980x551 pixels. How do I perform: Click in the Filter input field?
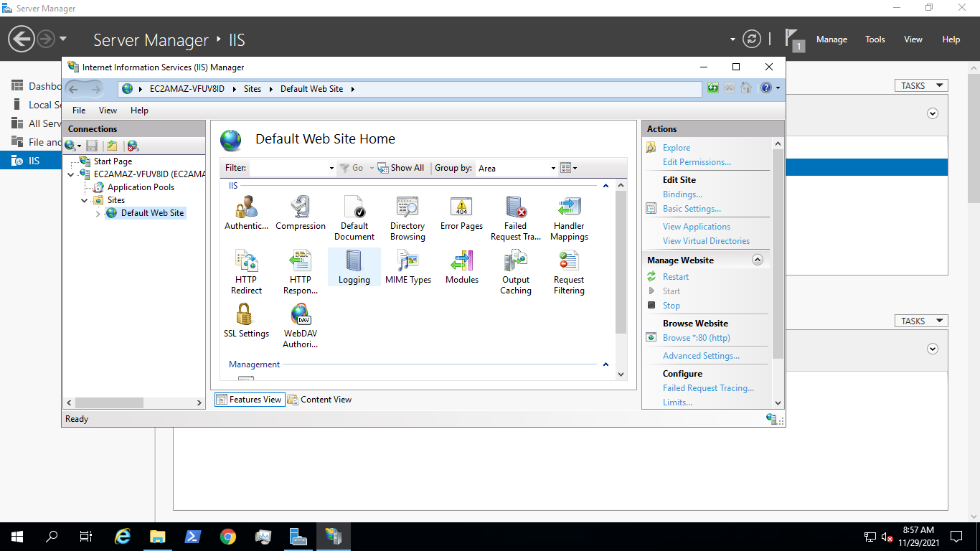[288, 169]
